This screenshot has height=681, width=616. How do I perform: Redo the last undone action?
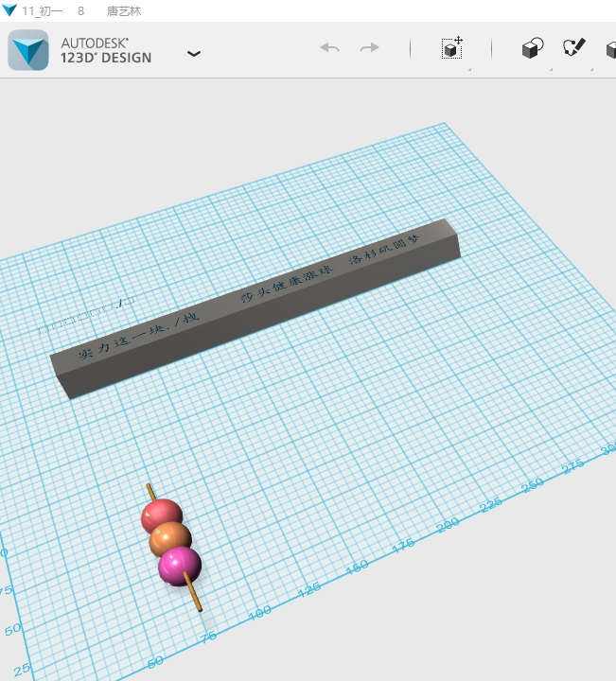[x=369, y=47]
